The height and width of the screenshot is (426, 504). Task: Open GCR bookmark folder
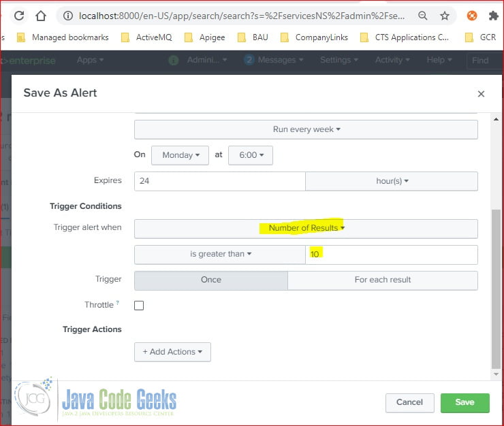(481, 37)
